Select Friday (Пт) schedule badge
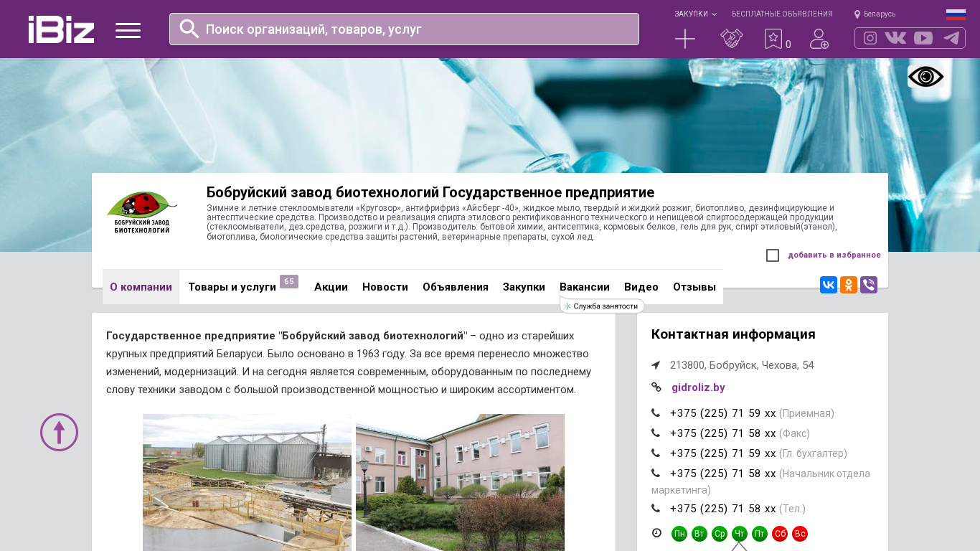This screenshot has height=551, width=980. pyautogui.click(x=760, y=534)
